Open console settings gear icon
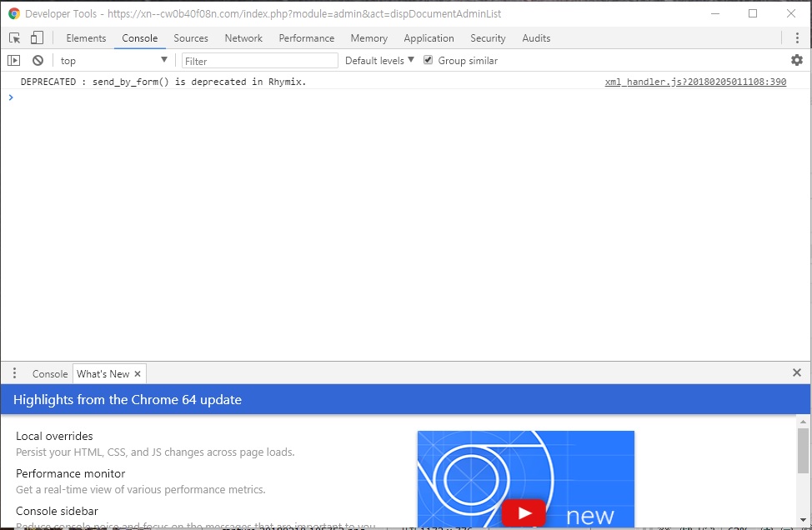Screen dimensions: 812x530 (796, 61)
